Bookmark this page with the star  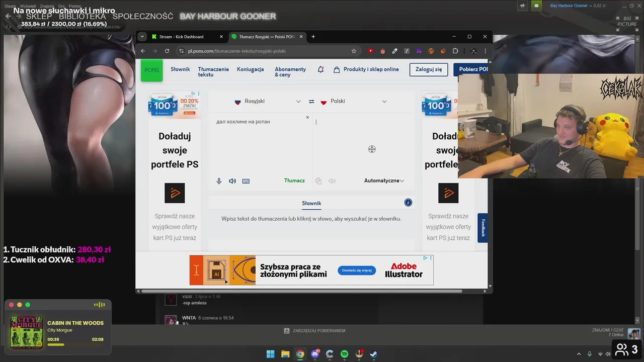click(x=354, y=51)
